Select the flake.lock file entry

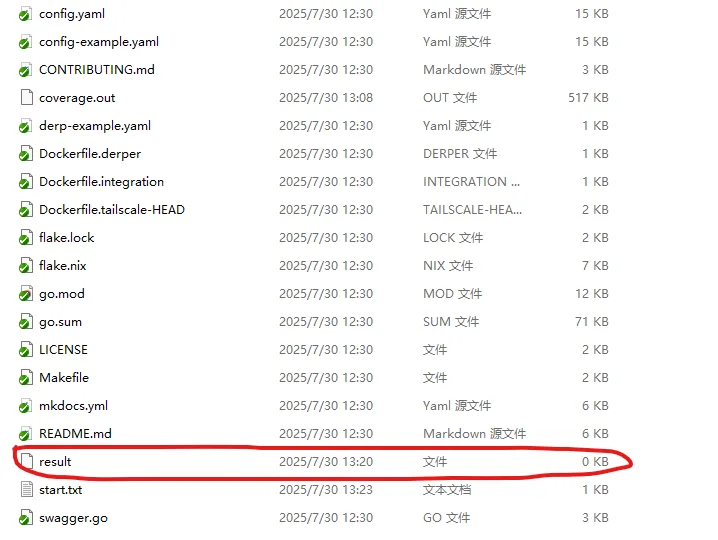point(66,238)
